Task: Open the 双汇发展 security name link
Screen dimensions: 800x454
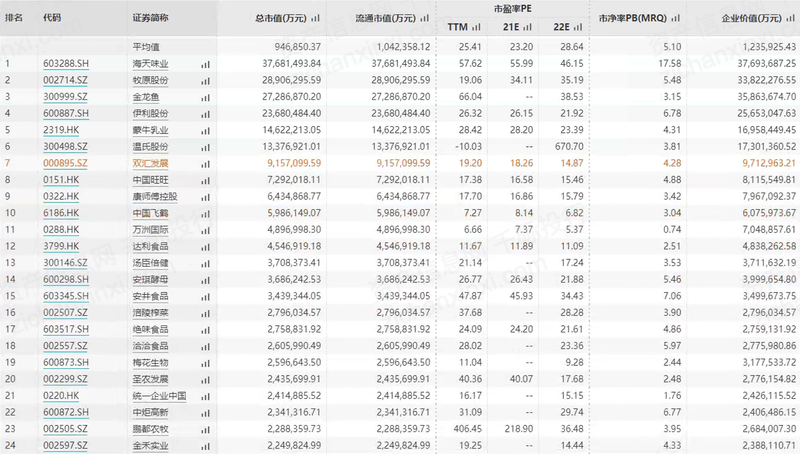Action: [151, 163]
